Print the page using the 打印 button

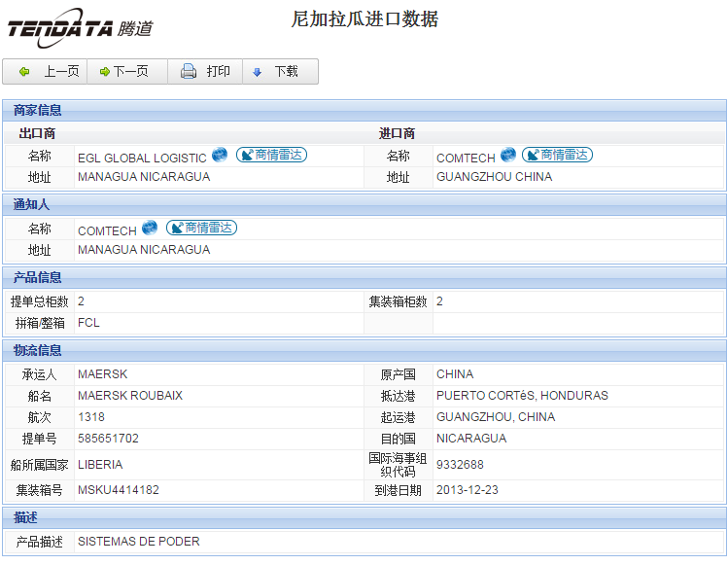(205, 72)
